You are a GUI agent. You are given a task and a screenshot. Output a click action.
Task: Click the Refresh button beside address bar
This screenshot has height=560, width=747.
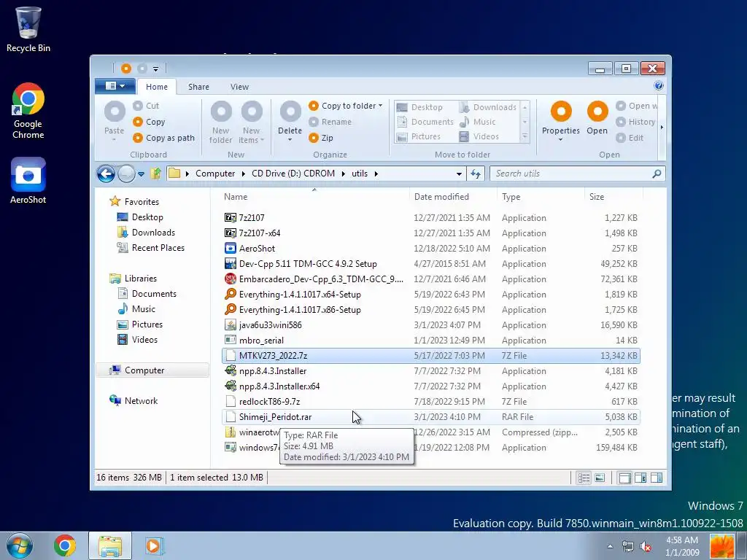click(x=476, y=174)
